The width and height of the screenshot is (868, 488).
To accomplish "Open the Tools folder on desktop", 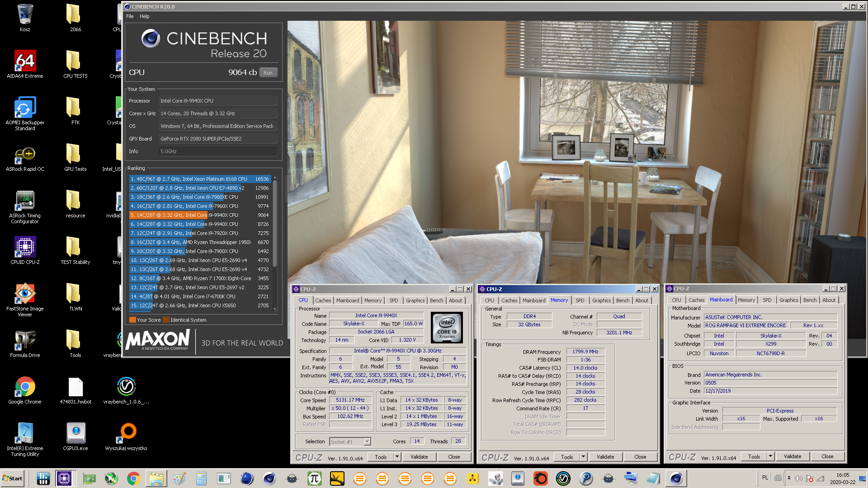I will 75,343.
